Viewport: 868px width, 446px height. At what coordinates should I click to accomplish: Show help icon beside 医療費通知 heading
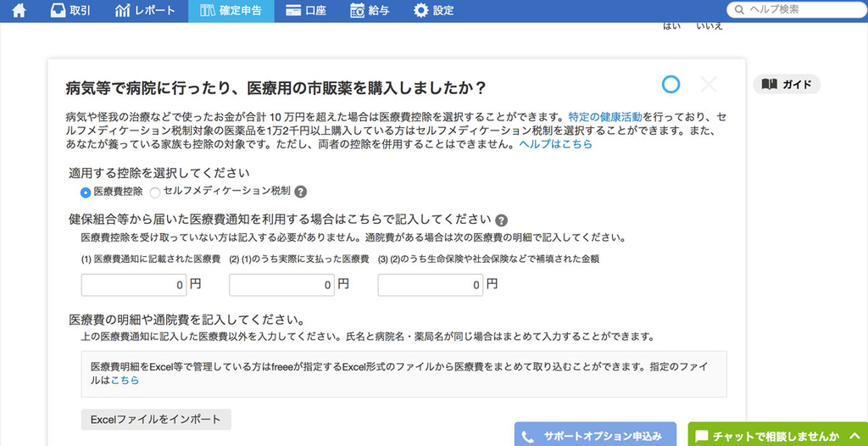click(x=502, y=220)
